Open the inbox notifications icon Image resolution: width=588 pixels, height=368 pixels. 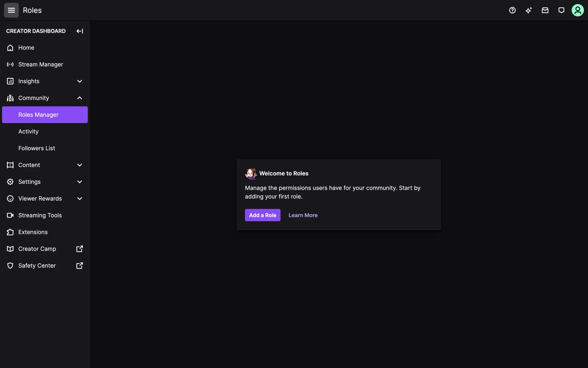click(545, 10)
